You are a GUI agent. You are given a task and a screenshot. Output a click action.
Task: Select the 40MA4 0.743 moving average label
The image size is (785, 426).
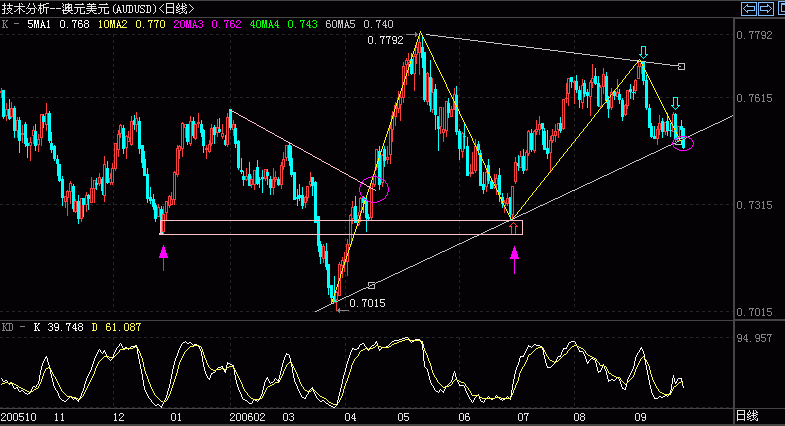(x=283, y=24)
